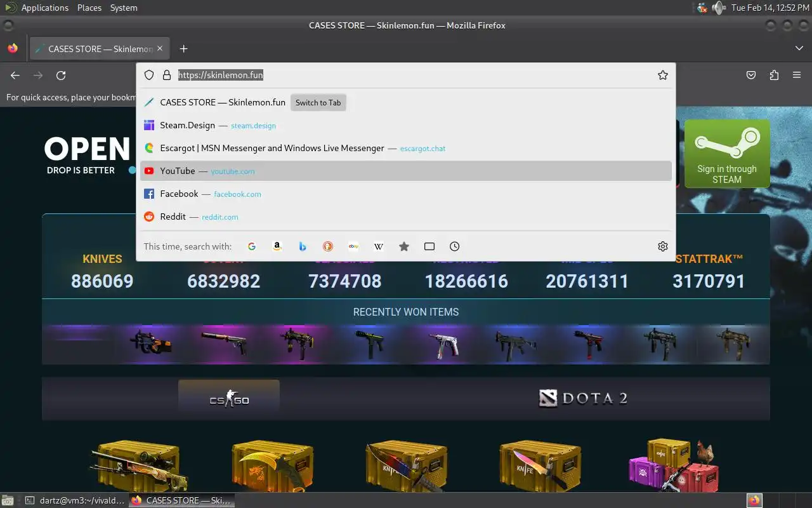Viewport: 812px width, 508px height.
Task: Open Firefox View icon
Action: (x=13, y=49)
